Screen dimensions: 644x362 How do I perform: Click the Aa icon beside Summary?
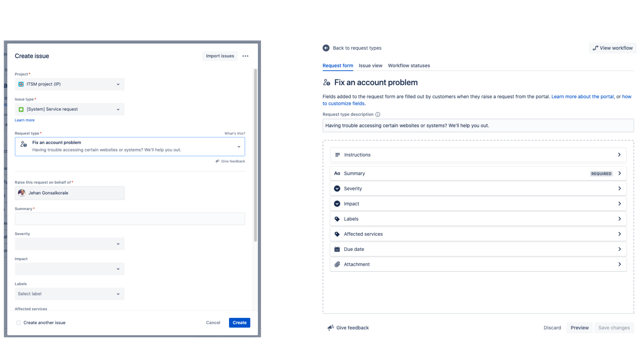tap(337, 173)
